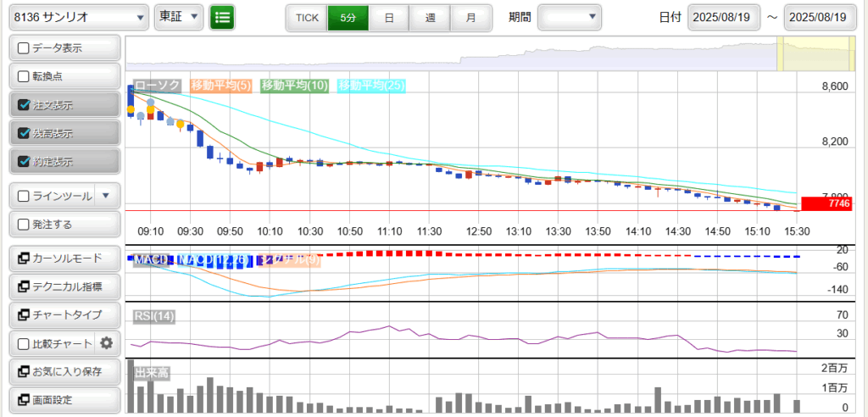This screenshot has height=417, width=868.
Task: Click the 出来高 volume label
Action: pyautogui.click(x=151, y=373)
